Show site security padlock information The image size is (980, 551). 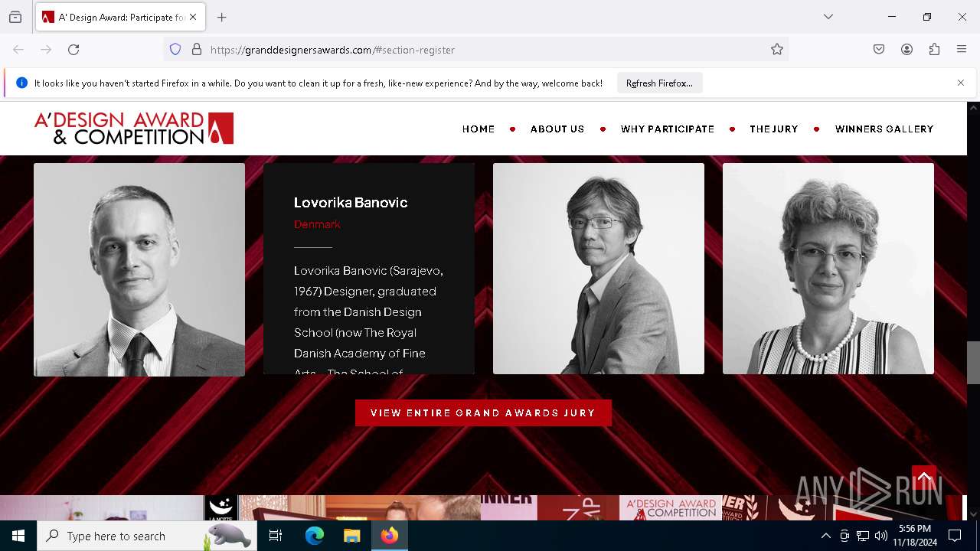pyautogui.click(x=197, y=50)
